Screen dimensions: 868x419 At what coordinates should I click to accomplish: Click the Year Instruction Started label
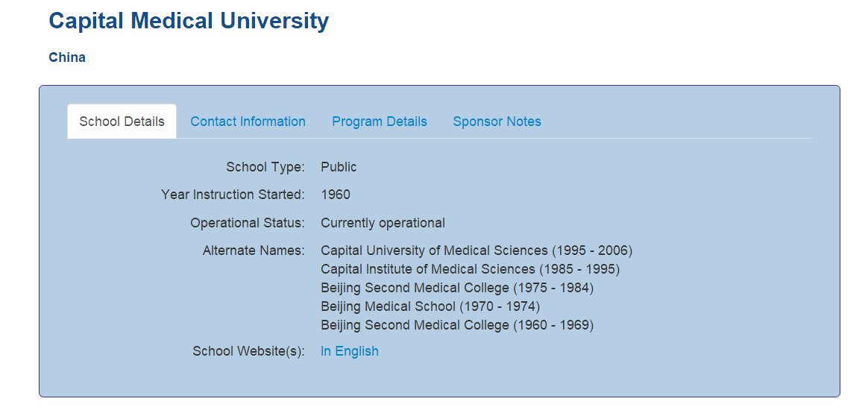(x=233, y=195)
